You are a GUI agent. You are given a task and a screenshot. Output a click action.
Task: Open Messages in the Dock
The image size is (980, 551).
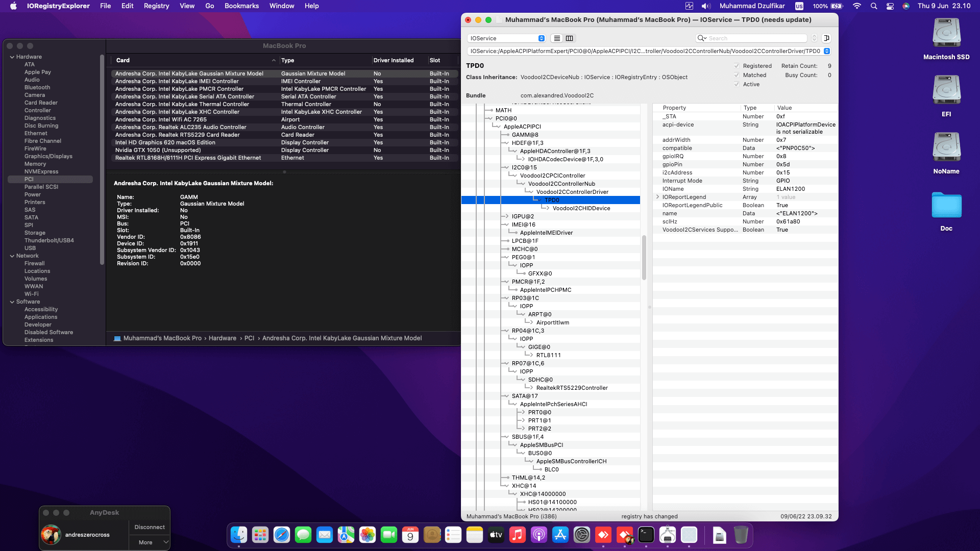303,535
